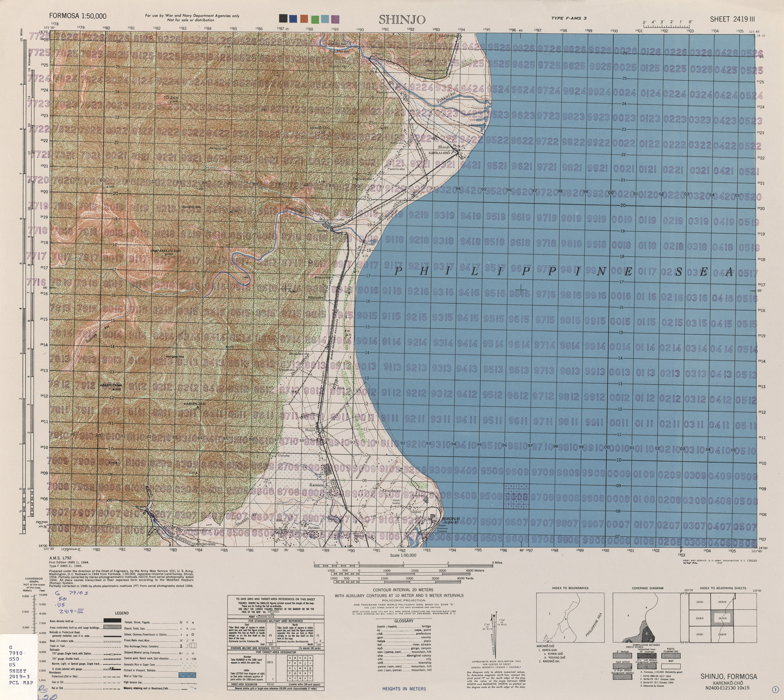
Task: Click letter M in target-area letter grid
Action: click(300, 668)
